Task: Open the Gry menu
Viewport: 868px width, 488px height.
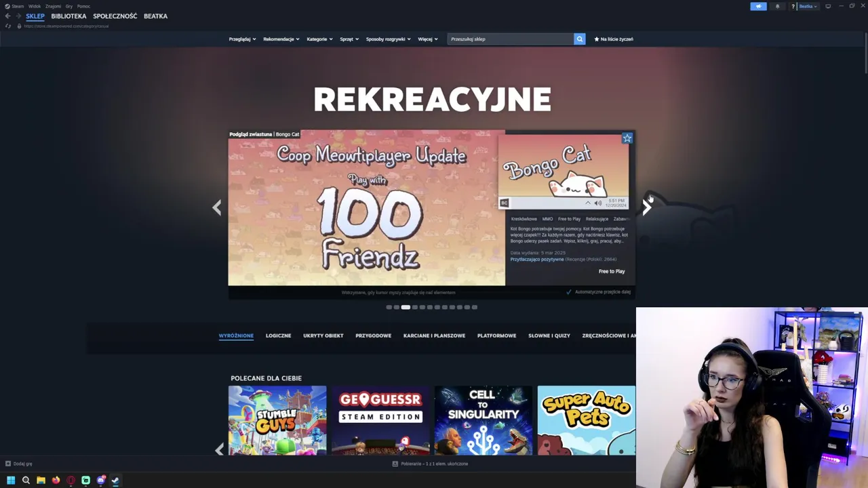Action: [69, 6]
